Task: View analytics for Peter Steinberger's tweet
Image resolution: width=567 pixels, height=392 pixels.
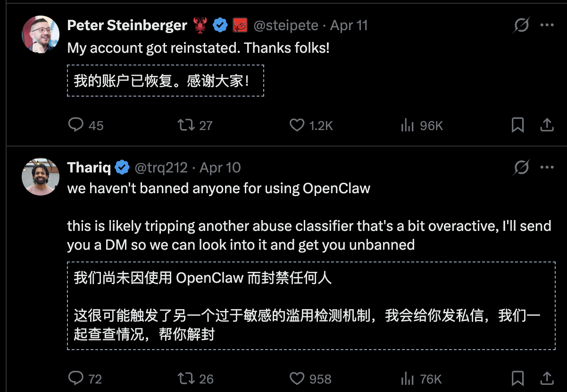Action: pos(407,125)
